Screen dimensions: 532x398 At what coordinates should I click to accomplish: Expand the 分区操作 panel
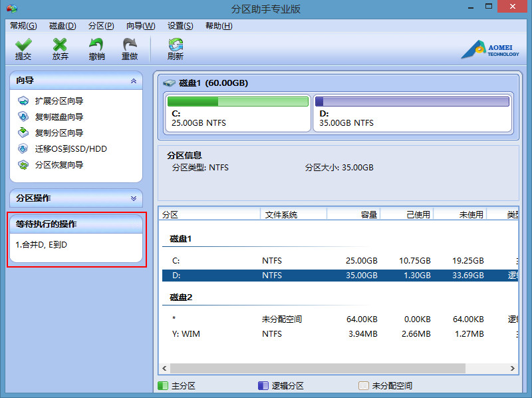pyautogui.click(x=134, y=198)
